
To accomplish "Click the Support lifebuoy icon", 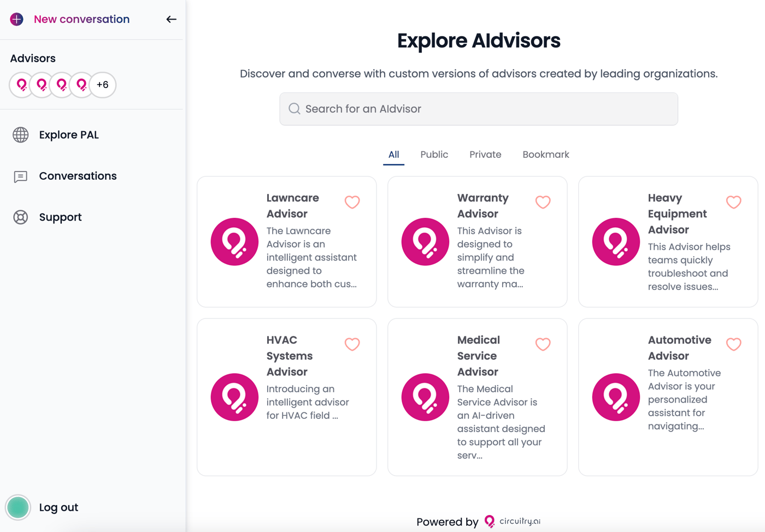I will [x=21, y=217].
